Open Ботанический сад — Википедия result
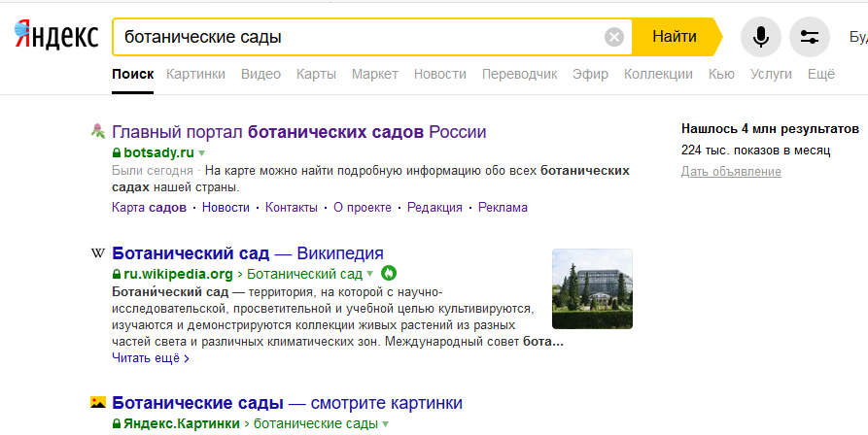The image size is (868, 435). pyautogui.click(x=248, y=253)
